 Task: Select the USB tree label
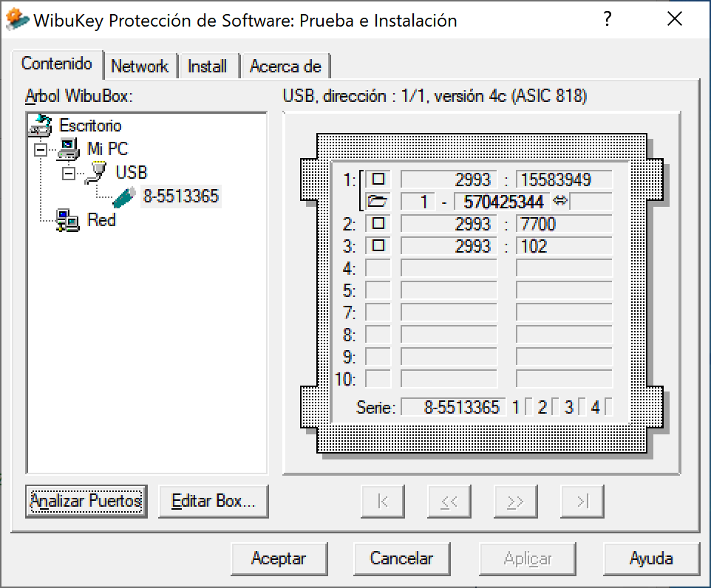pyautogui.click(x=131, y=173)
